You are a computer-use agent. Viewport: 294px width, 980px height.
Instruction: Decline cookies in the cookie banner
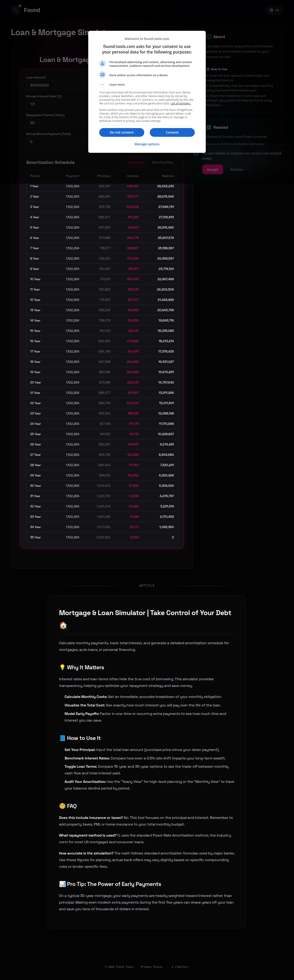click(x=237, y=170)
